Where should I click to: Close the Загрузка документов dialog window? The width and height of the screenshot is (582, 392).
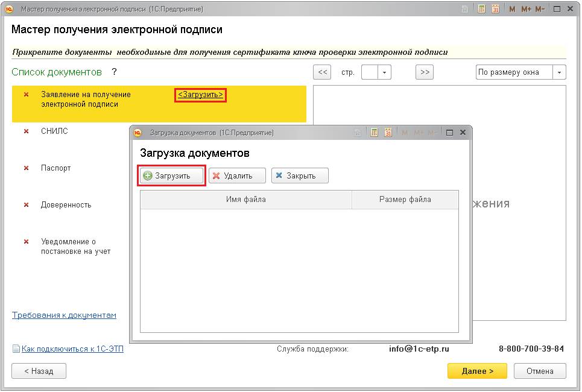463,132
